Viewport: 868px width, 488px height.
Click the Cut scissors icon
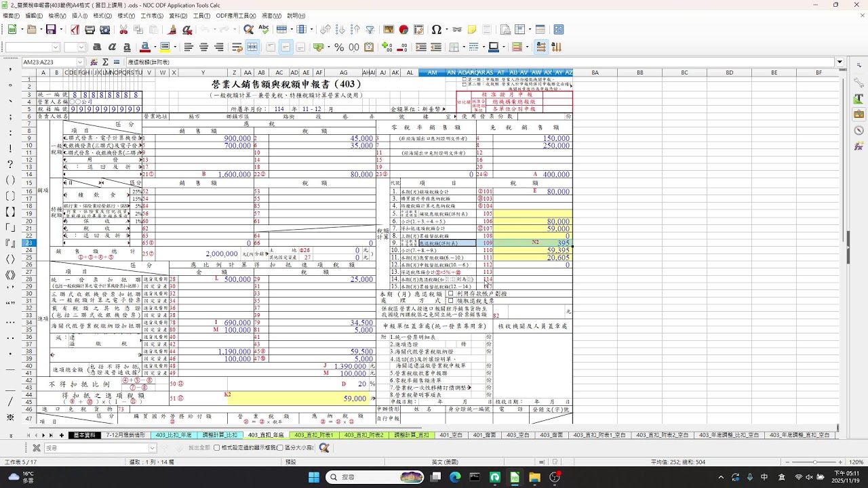(x=123, y=30)
